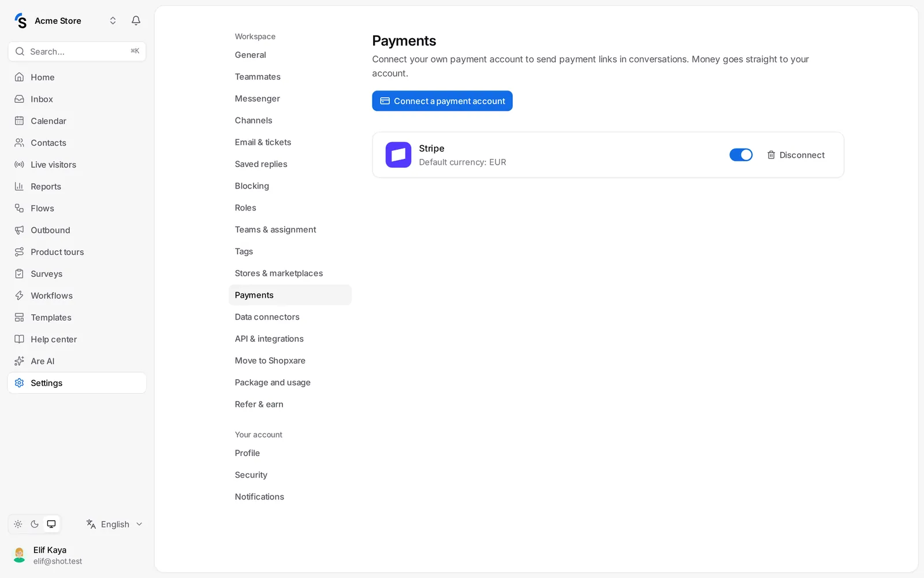Click the Payments page heading

[x=404, y=41]
